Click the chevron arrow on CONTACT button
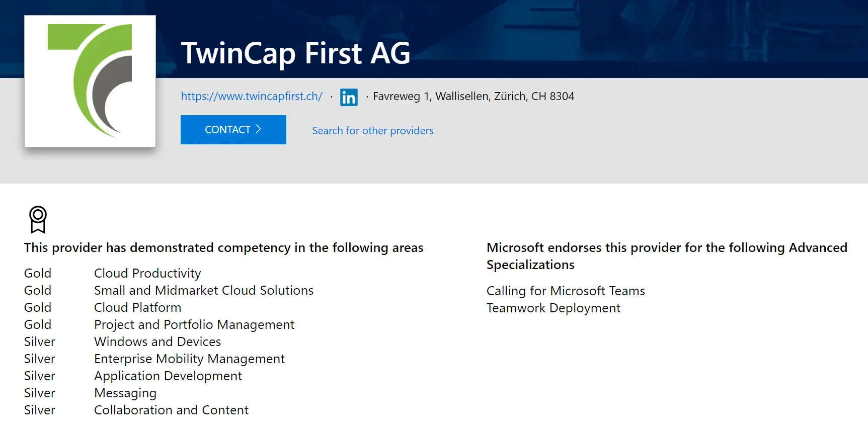The width and height of the screenshot is (868, 432). point(258,129)
